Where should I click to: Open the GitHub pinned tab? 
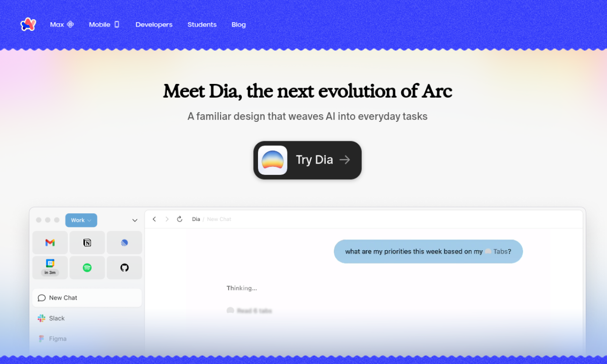124,267
